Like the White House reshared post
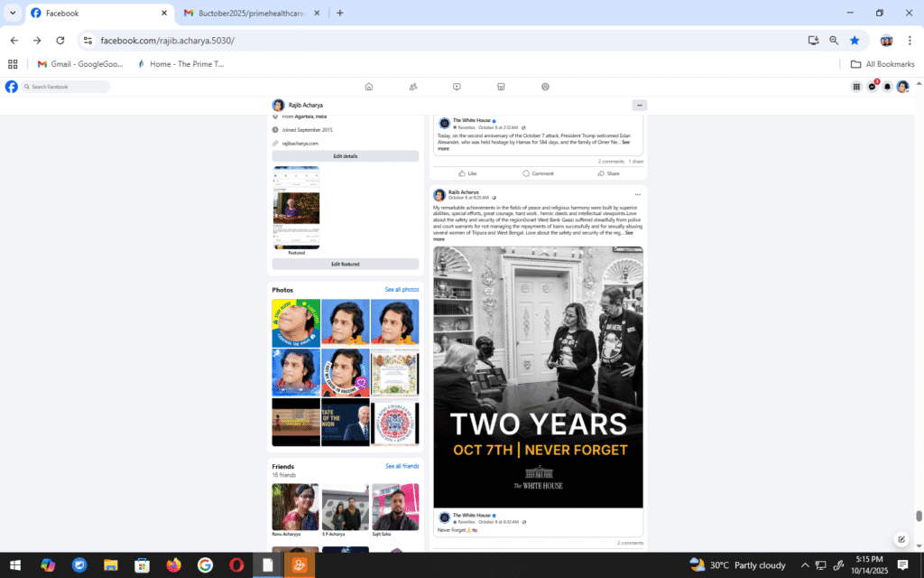This screenshot has width=924, height=578. pos(467,173)
